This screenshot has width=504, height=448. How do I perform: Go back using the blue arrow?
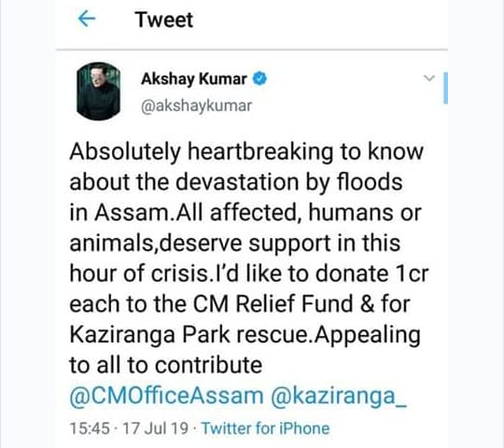87,19
